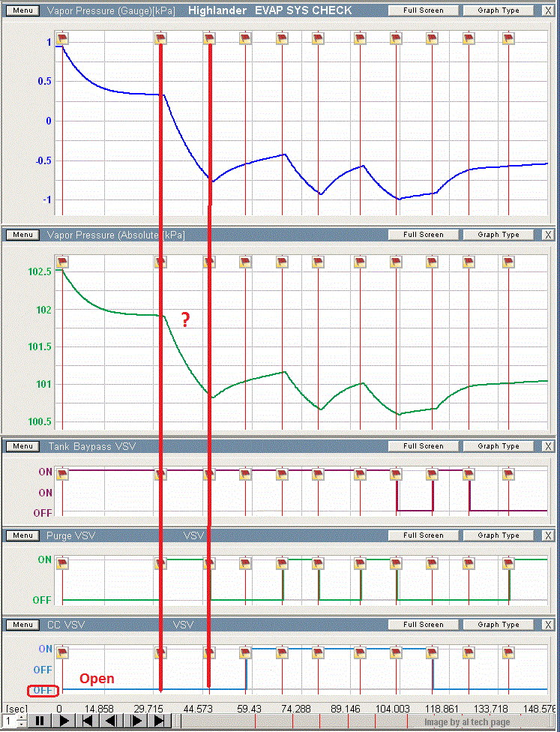Change Graph Type of CC VSV panel
The image size is (560, 732).
coord(498,624)
